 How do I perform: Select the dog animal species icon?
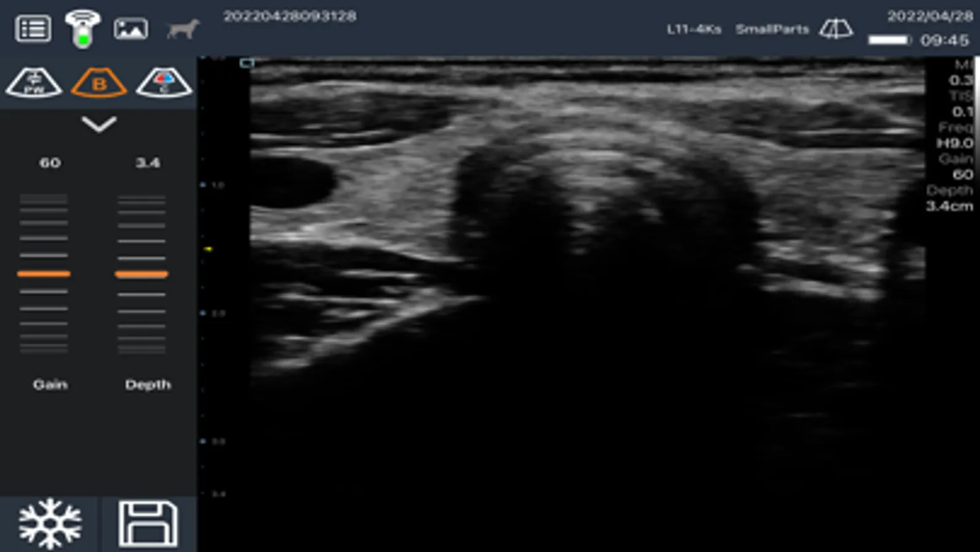point(183,29)
